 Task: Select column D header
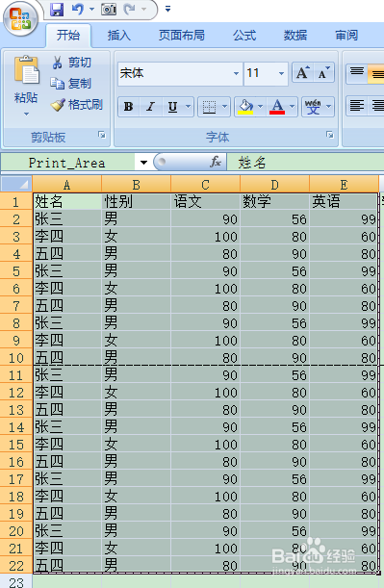275,185
